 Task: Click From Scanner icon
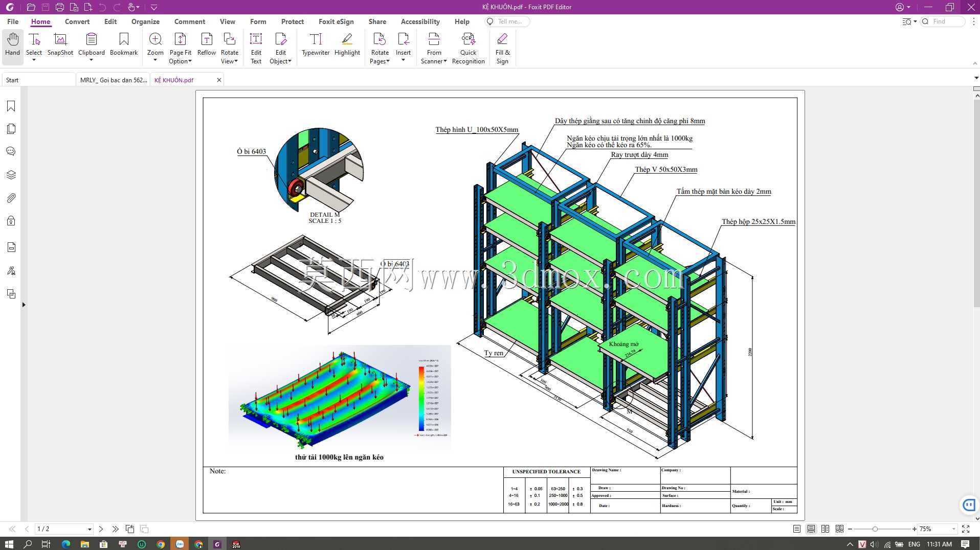point(434,40)
